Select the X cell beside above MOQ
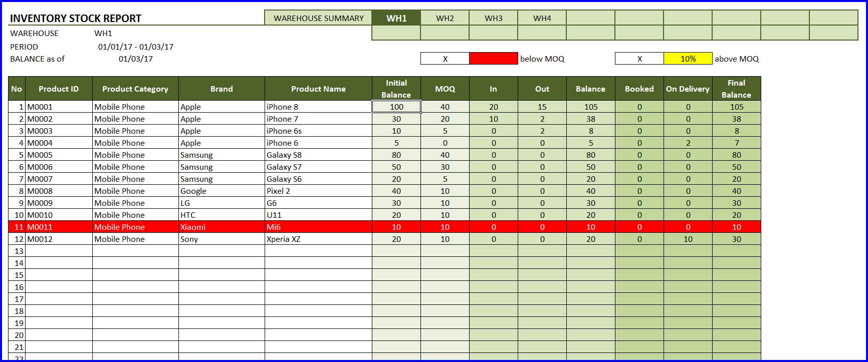Screen dimensions: 868x362 coord(639,59)
